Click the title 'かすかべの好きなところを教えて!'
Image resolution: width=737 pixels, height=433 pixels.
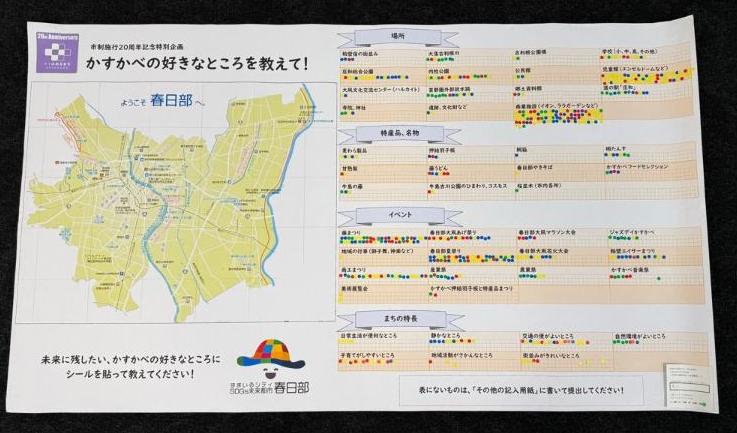pos(197,63)
